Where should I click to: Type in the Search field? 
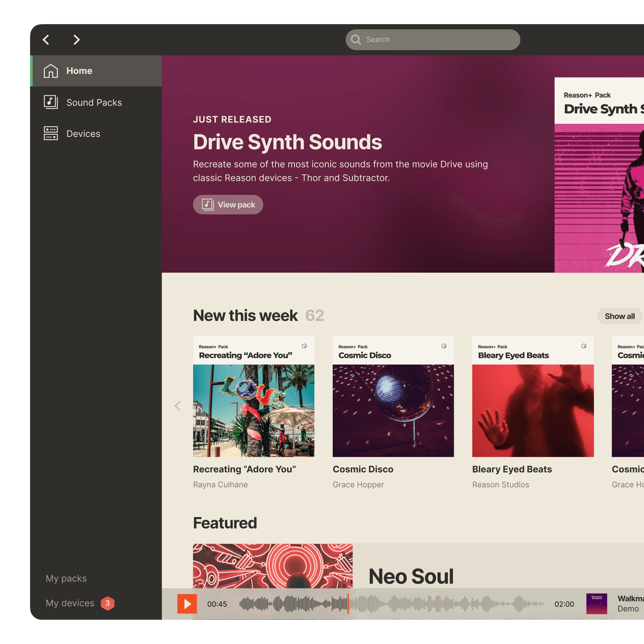[x=440, y=40]
